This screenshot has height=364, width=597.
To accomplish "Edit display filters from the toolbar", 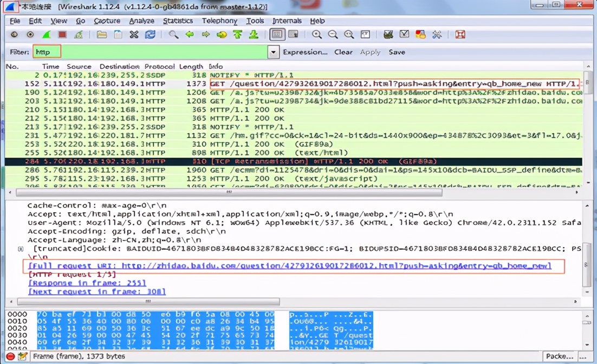I will click(404, 35).
